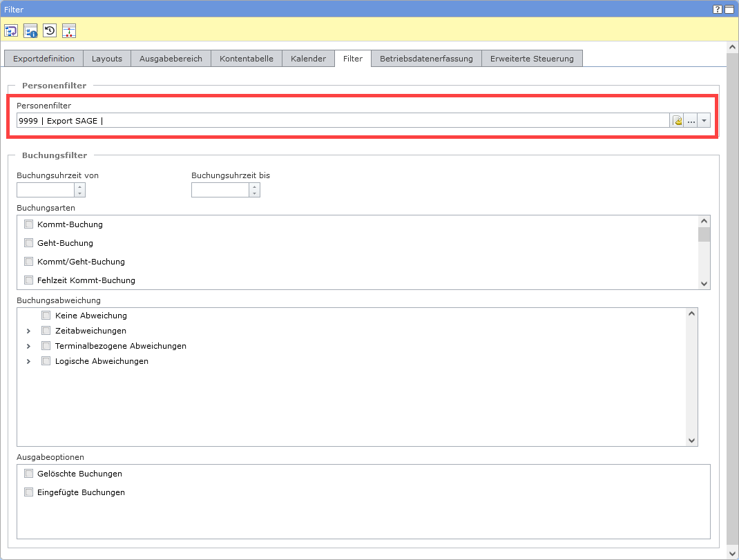The height and width of the screenshot is (560, 739).
Task: Expand Terminalbezogene Abweichungen node
Action: [x=28, y=346]
